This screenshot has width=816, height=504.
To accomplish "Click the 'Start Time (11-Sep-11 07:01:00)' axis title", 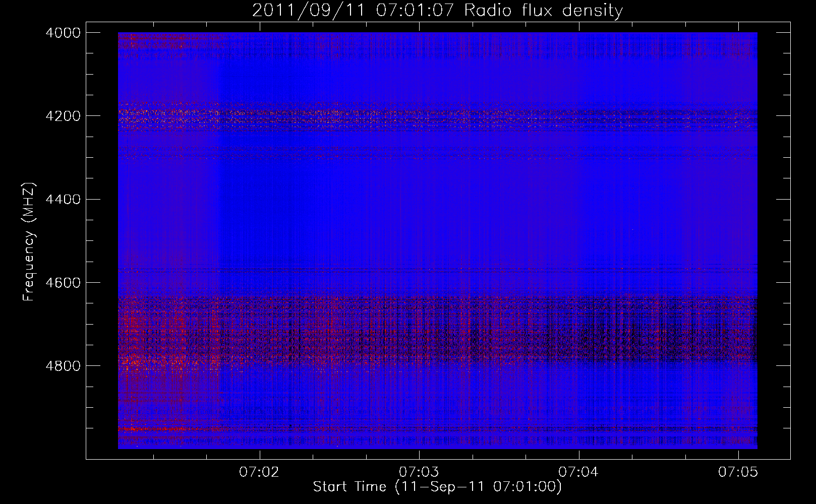I will click(438, 487).
